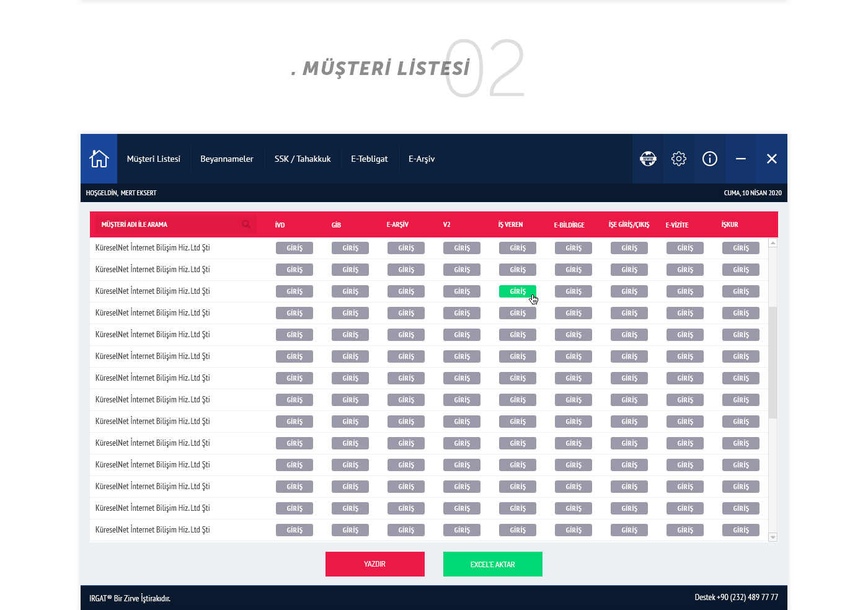The width and height of the screenshot is (868, 610).
Task: Show the info circle icon panel
Action: click(710, 159)
